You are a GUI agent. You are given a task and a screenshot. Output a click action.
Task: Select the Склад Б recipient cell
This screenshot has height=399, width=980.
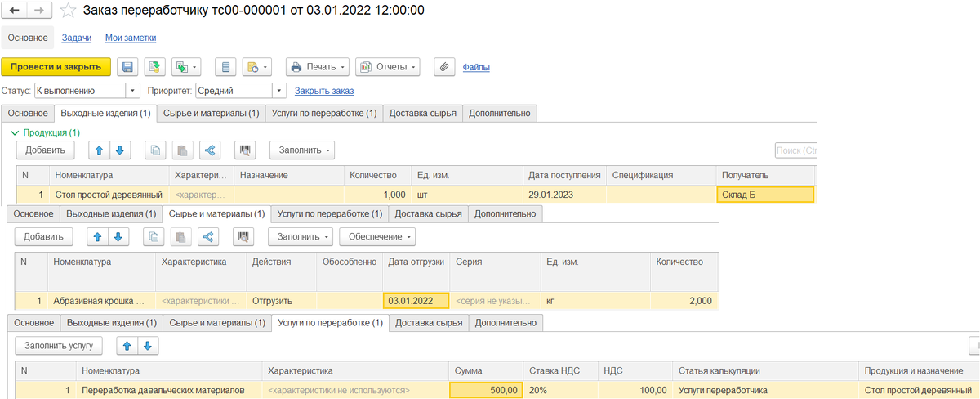(x=765, y=195)
